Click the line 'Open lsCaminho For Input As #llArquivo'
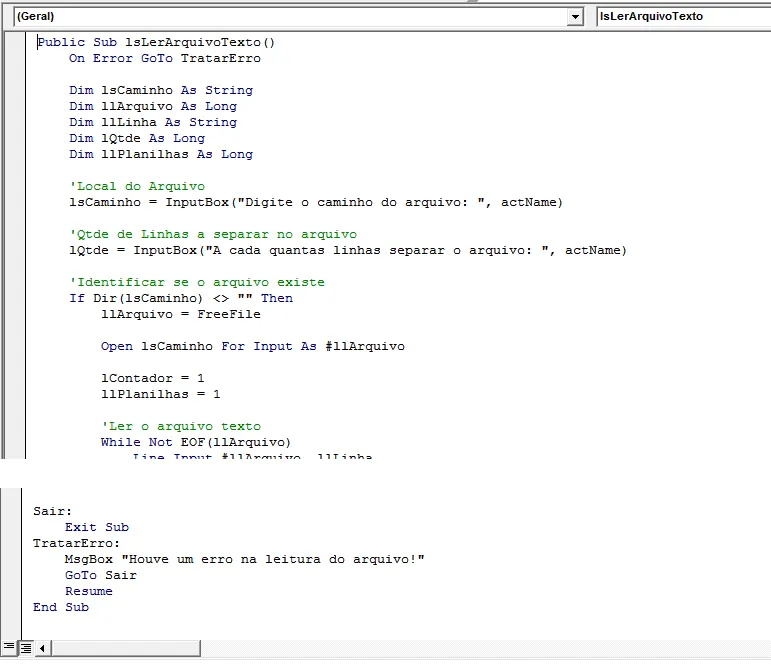 coord(253,346)
